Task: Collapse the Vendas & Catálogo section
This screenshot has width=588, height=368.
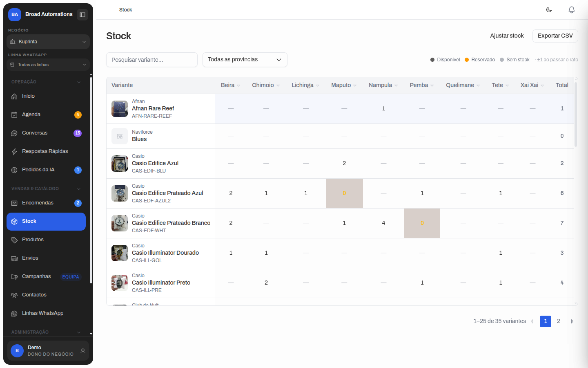Action: point(79,189)
